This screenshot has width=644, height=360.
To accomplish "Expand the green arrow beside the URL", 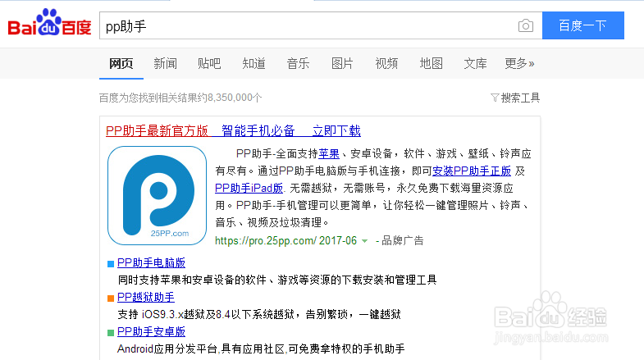I will pos(364,241).
